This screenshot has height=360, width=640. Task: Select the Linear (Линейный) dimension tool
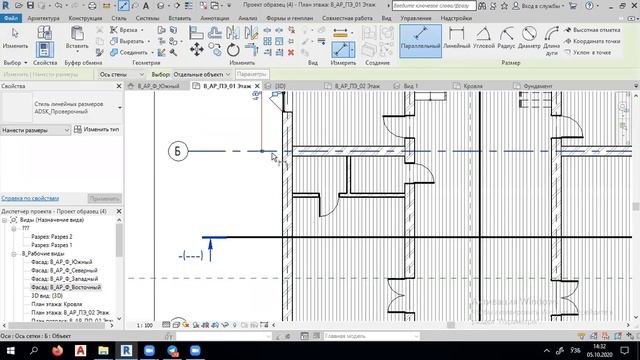456,38
